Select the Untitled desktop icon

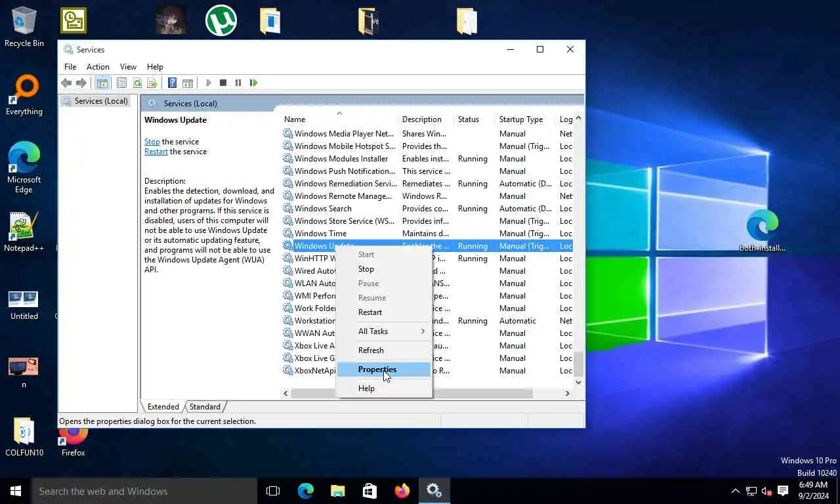24,305
